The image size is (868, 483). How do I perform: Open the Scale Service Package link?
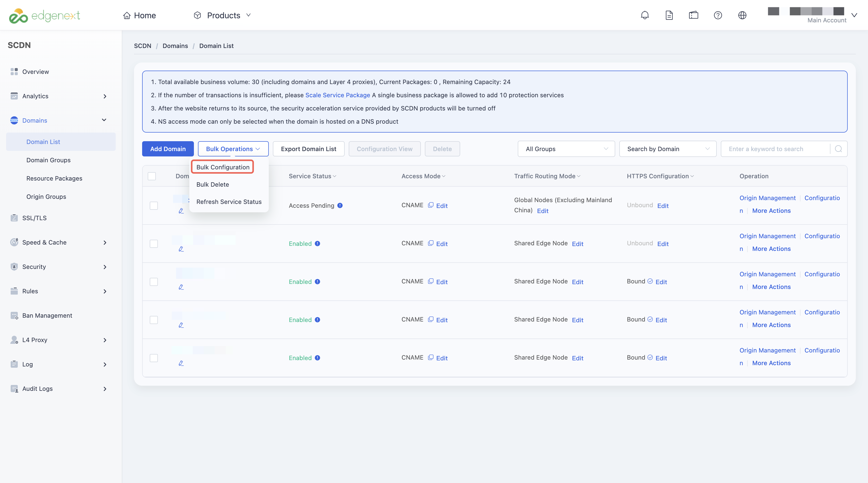coord(338,95)
